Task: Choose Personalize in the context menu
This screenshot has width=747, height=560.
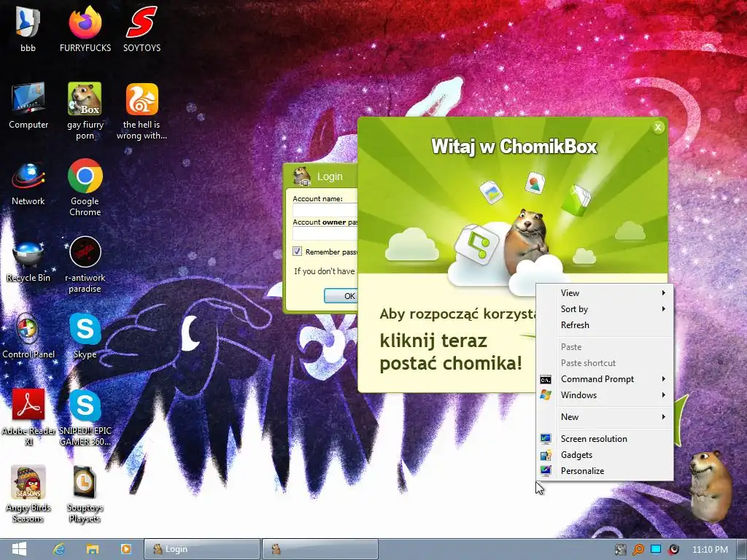Action: [605, 471]
